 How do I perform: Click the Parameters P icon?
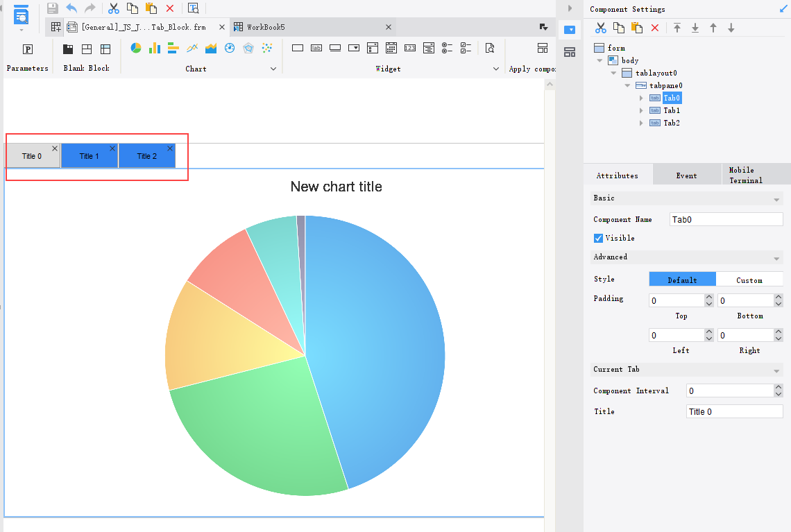tap(28, 49)
